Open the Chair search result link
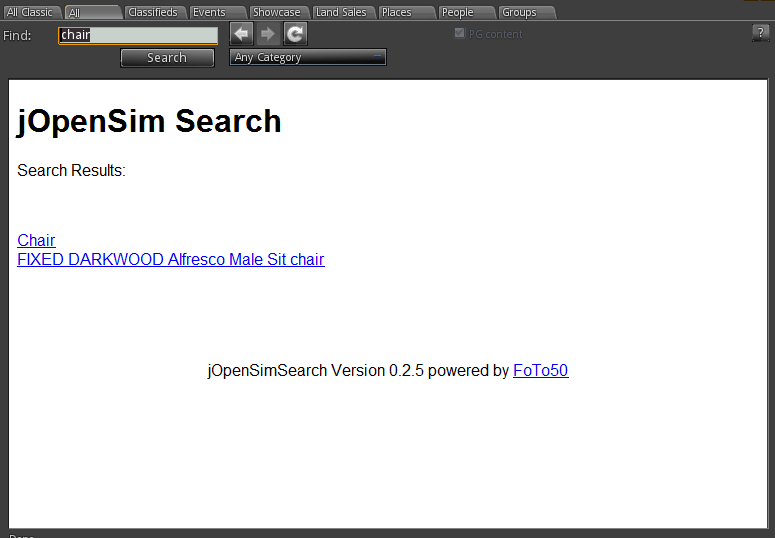The height and width of the screenshot is (538, 775). tap(36, 240)
